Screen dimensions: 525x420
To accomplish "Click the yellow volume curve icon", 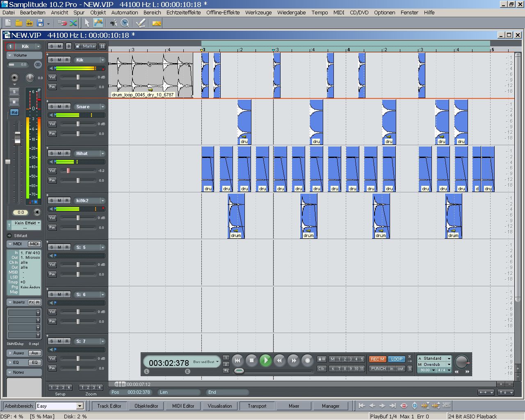I will point(156,23).
